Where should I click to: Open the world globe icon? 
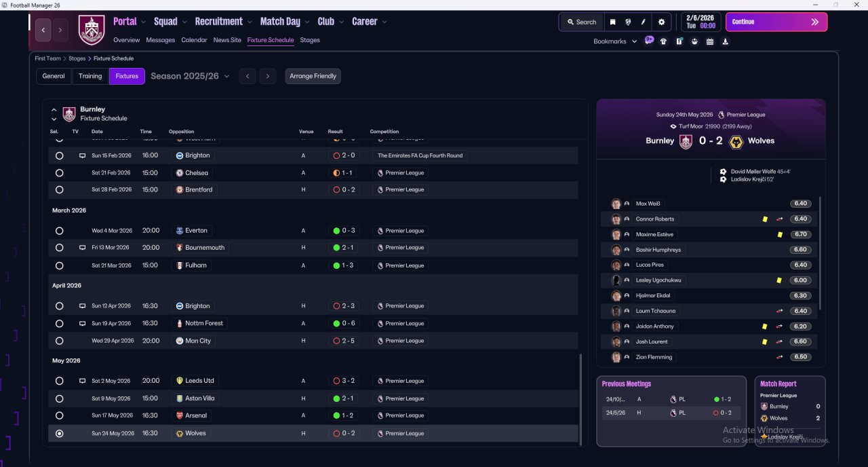pos(629,22)
